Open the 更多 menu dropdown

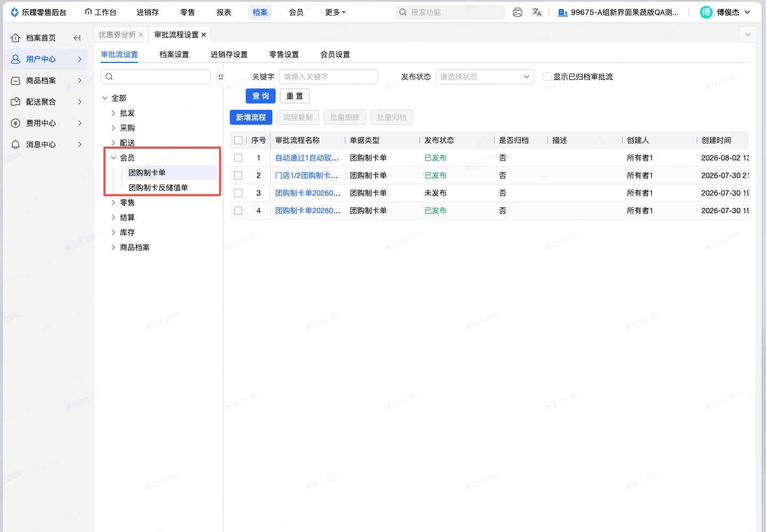(x=335, y=12)
